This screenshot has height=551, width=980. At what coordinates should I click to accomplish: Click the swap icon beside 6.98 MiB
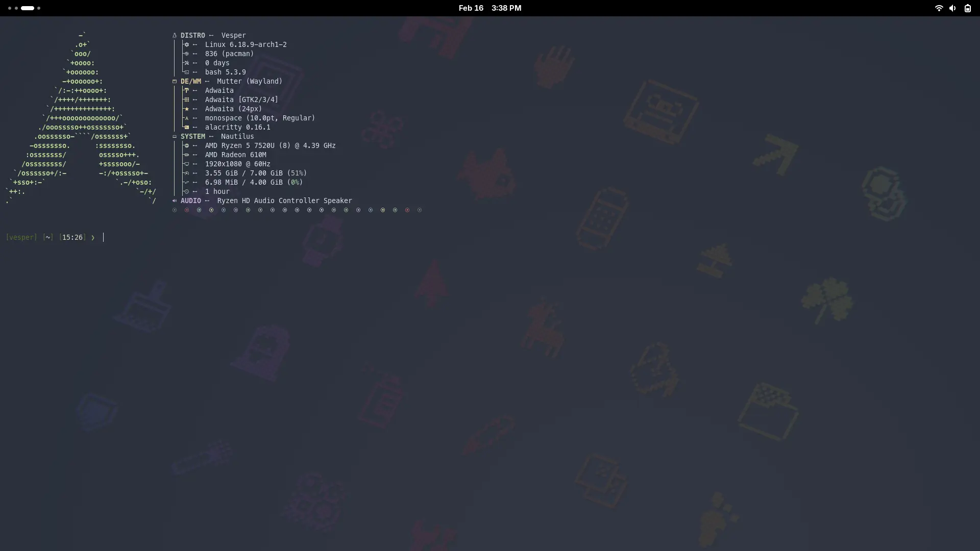186,183
